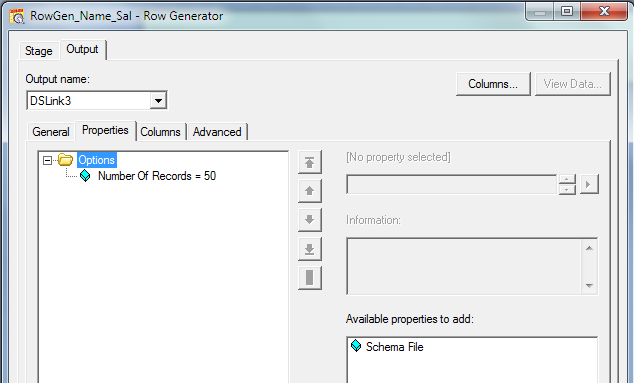The height and width of the screenshot is (383, 634).
Task: Switch to the Stage tab
Action: 39,51
